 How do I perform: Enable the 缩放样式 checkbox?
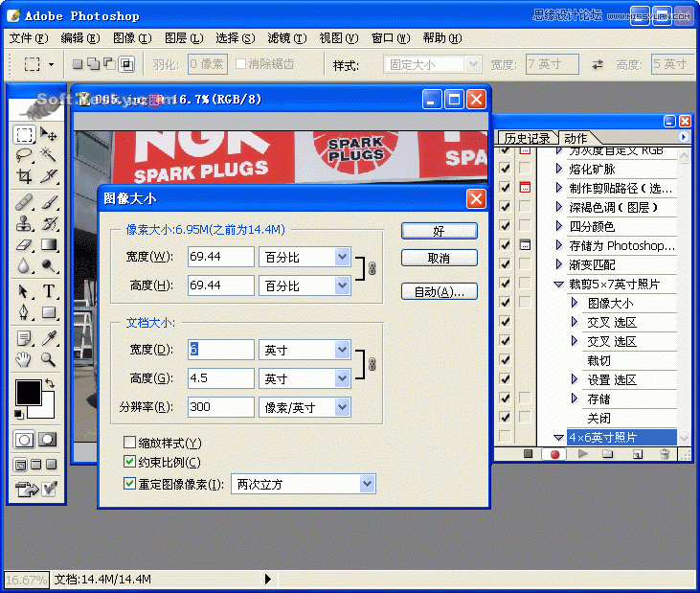129,443
